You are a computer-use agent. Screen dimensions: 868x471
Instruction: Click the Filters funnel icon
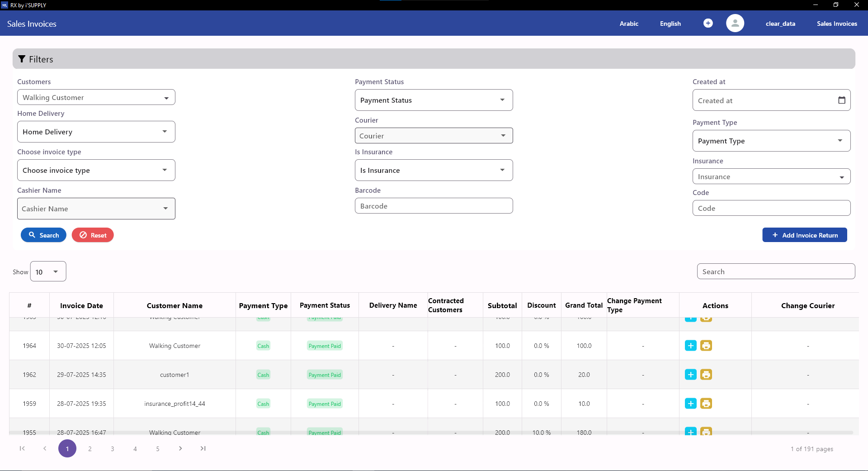[x=21, y=59]
